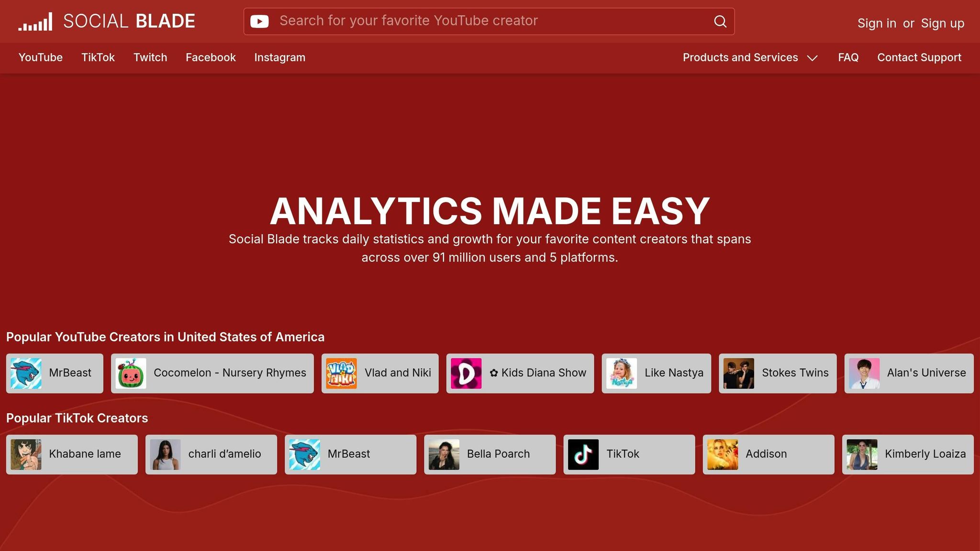Open the Stokes Twins creator card

tap(778, 373)
